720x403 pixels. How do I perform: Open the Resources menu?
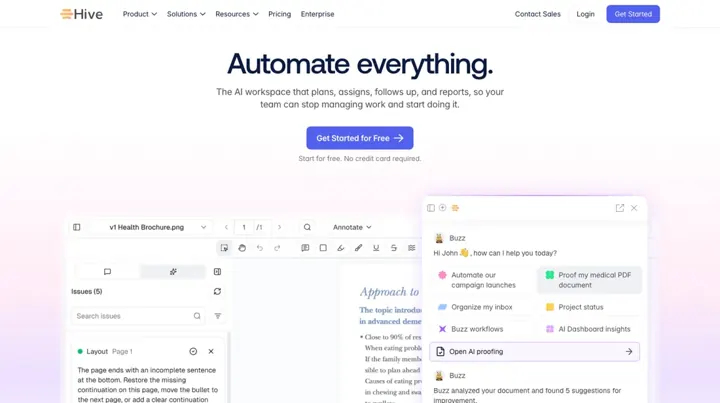point(236,14)
